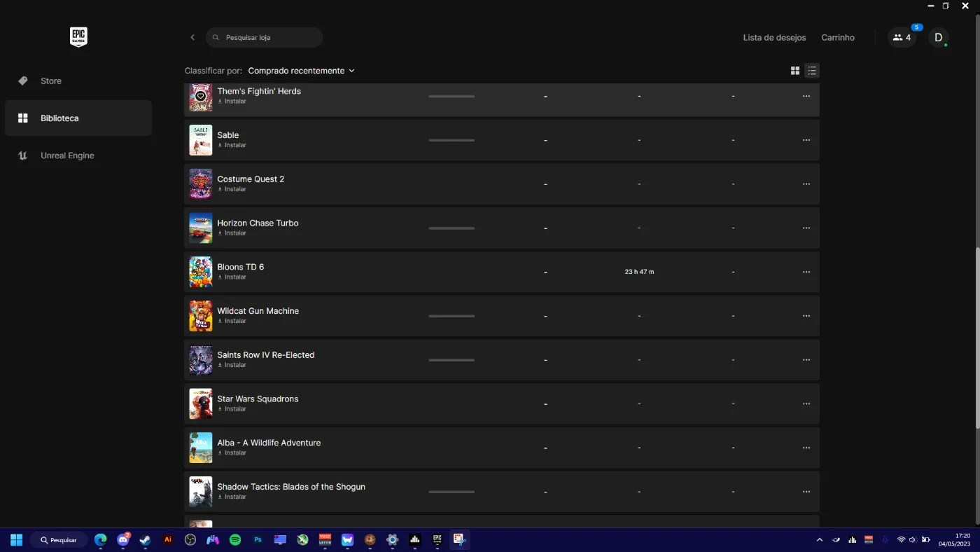
Task: Open the Unreal Engine section
Action: pyautogui.click(x=78, y=156)
